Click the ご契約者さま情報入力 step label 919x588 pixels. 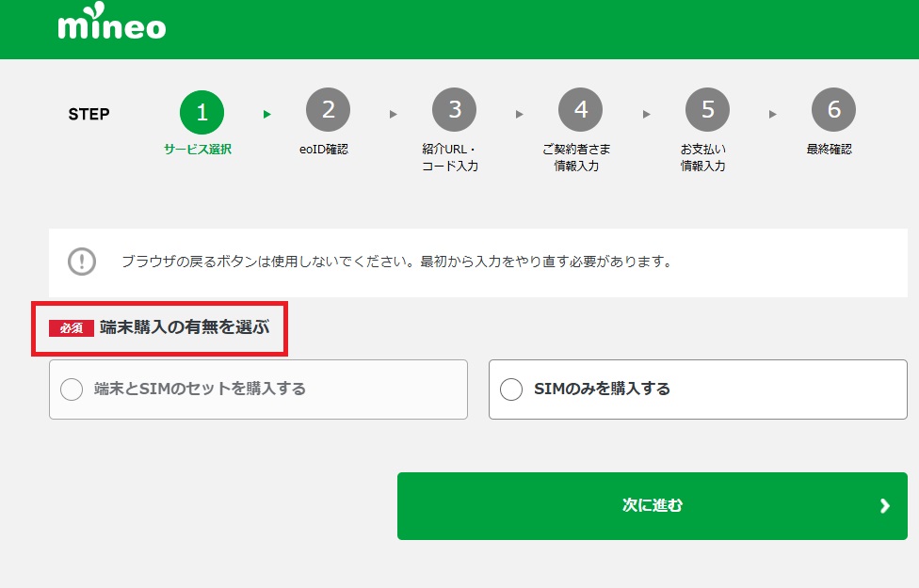(576, 157)
